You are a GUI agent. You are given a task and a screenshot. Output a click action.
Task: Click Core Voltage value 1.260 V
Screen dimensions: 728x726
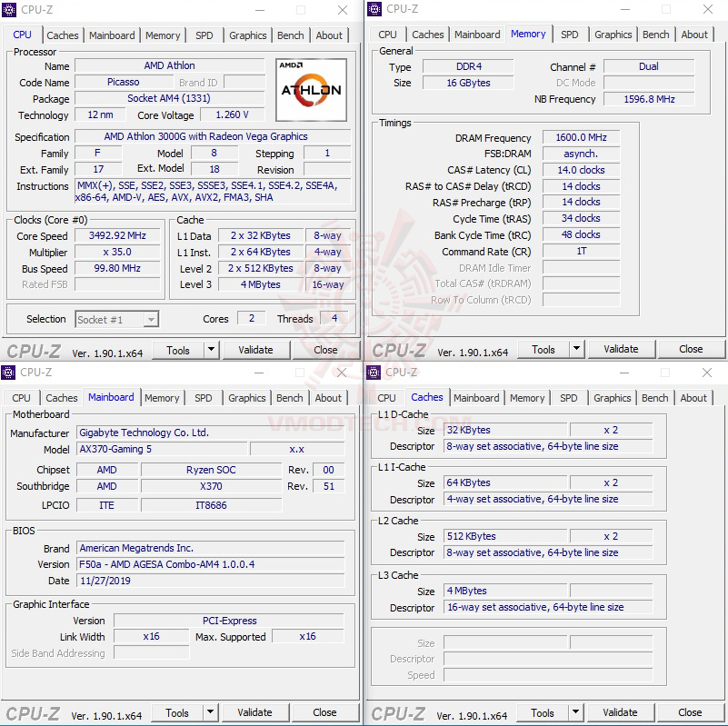[x=233, y=114]
